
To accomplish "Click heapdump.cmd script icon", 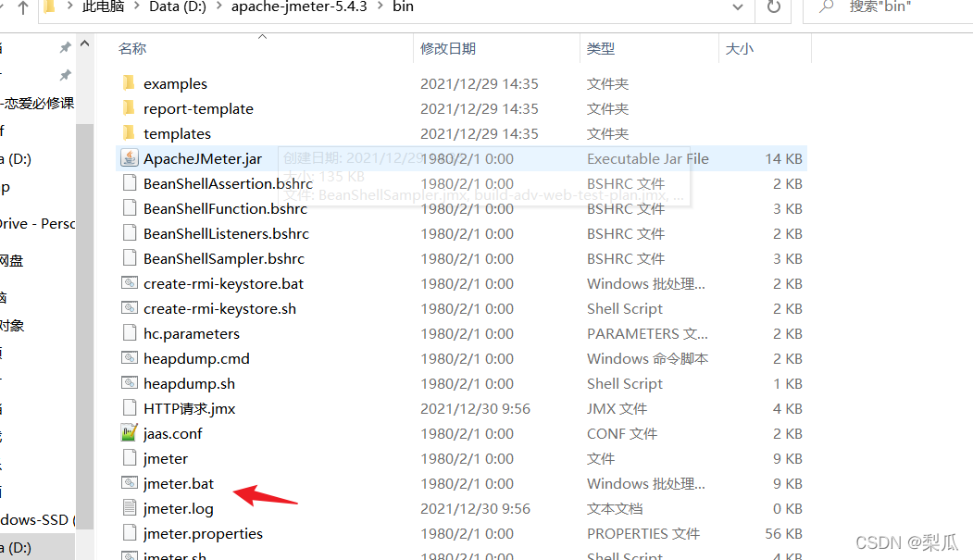I will pos(129,358).
